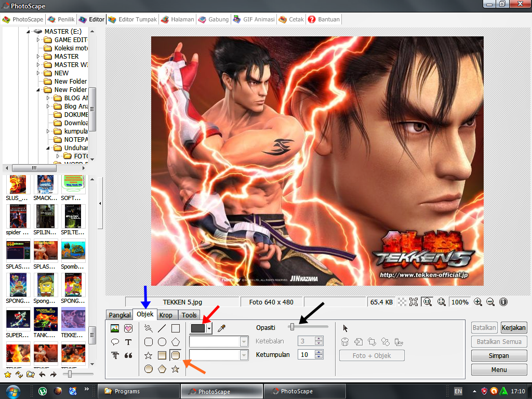The height and width of the screenshot is (399, 532).
Task: Open the Penilik viewer tab
Action: pyautogui.click(x=61, y=19)
